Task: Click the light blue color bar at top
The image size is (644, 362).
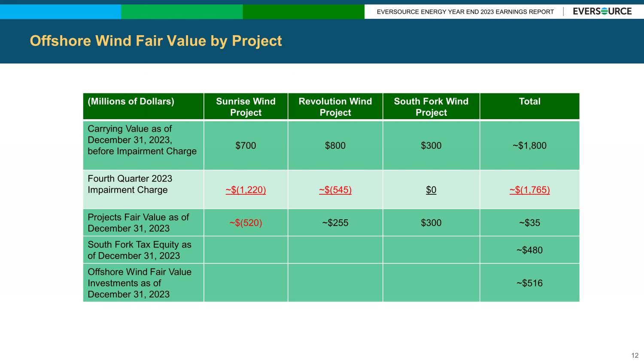Action: (x=60, y=12)
